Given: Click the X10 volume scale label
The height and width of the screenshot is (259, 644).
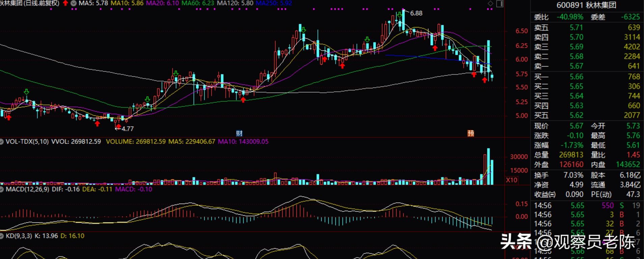Looking at the screenshot, I should 512,180.
